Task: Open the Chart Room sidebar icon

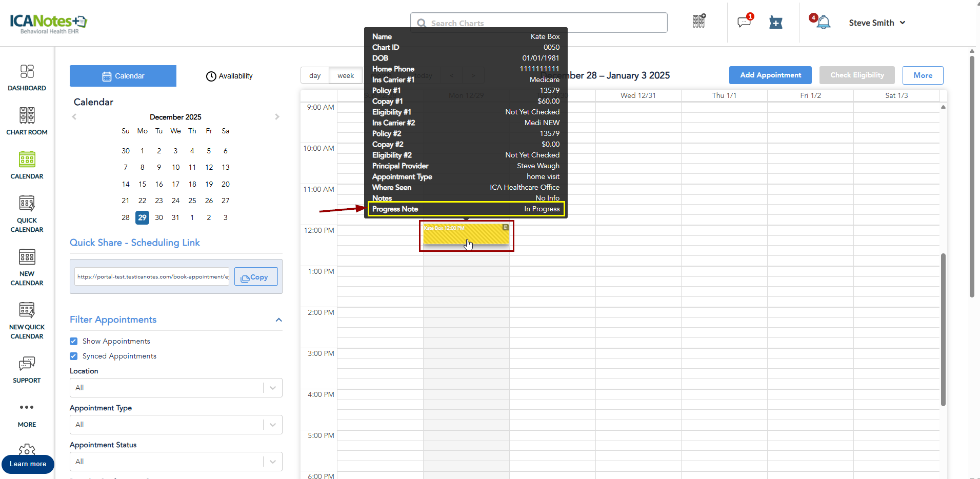Action: 27,121
